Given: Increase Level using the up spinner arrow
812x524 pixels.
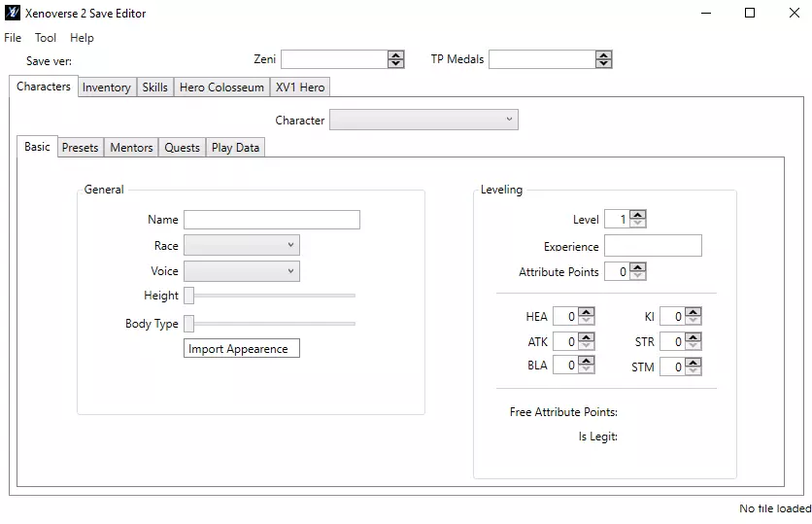Looking at the screenshot, I should tap(637, 215).
